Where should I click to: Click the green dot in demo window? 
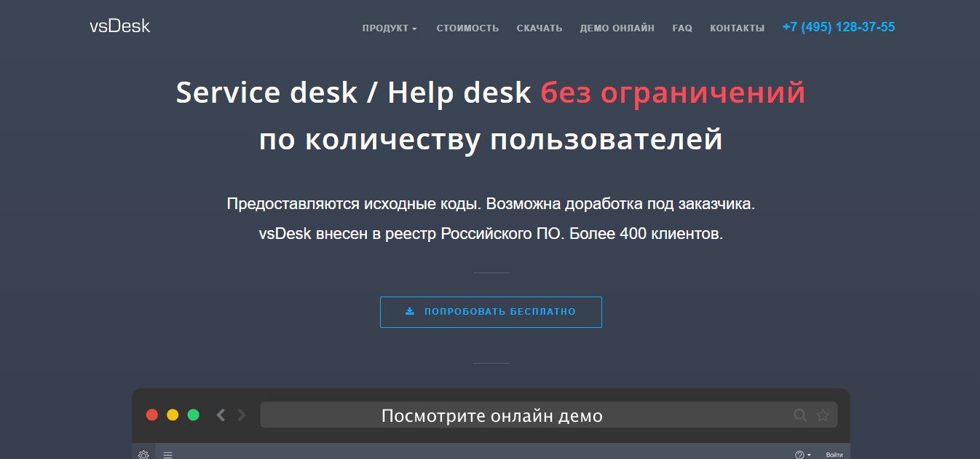click(193, 415)
